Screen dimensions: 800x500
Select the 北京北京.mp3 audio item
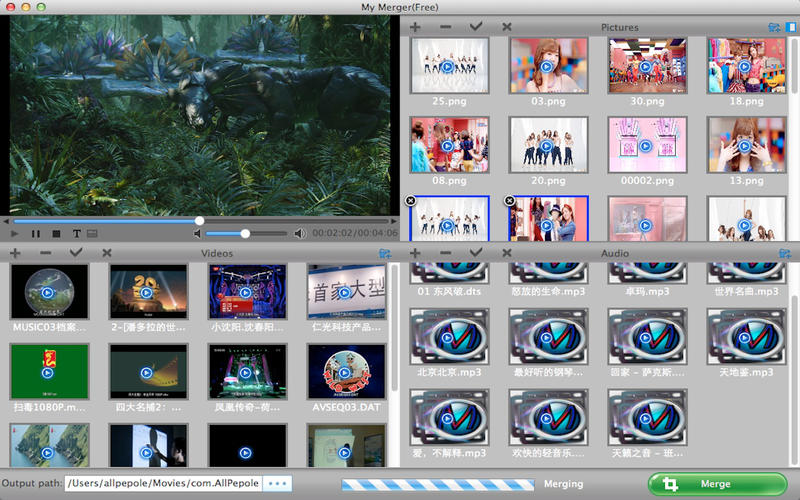click(x=449, y=336)
